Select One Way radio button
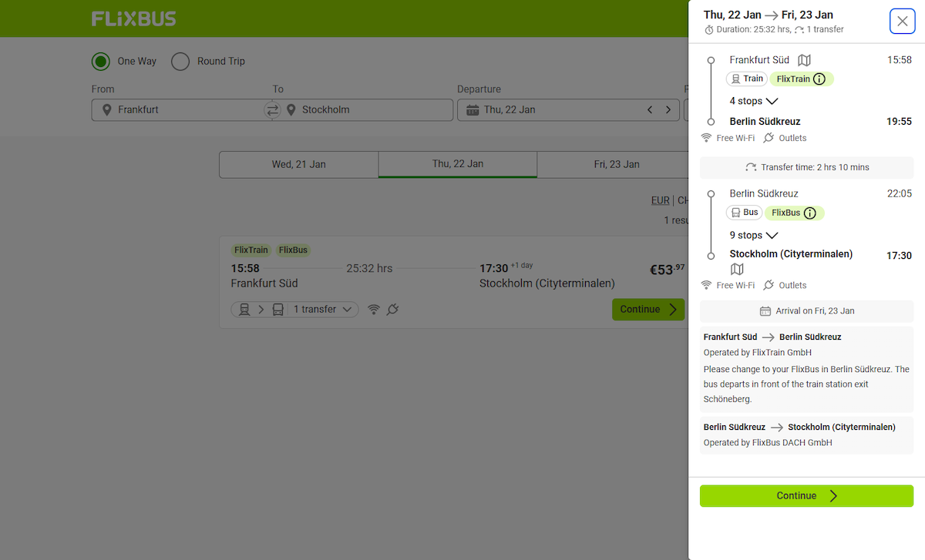This screenshot has width=925, height=560. tap(101, 62)
